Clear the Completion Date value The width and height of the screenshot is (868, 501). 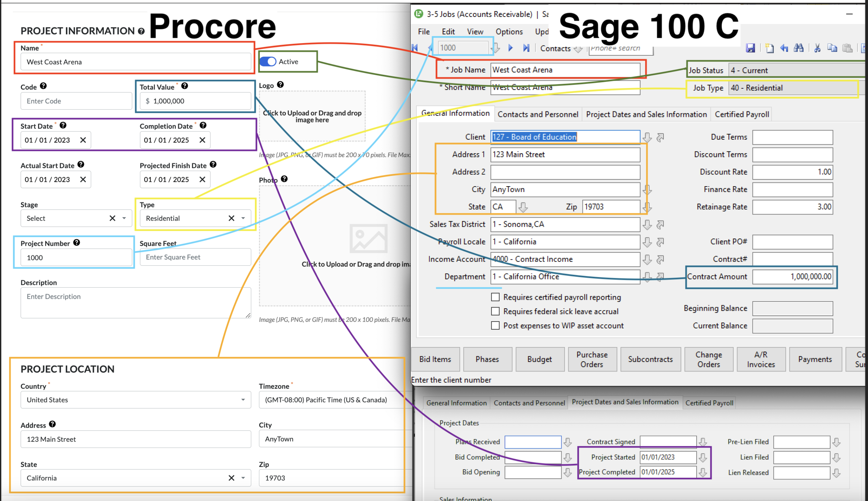pos(202,140)
